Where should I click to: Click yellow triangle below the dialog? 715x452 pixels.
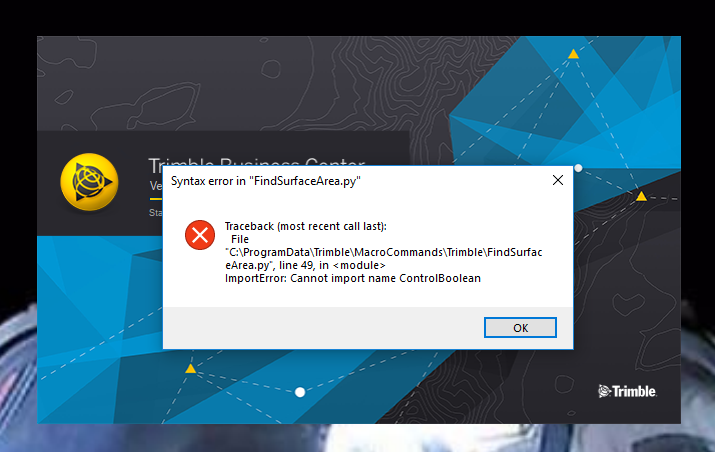191,368
